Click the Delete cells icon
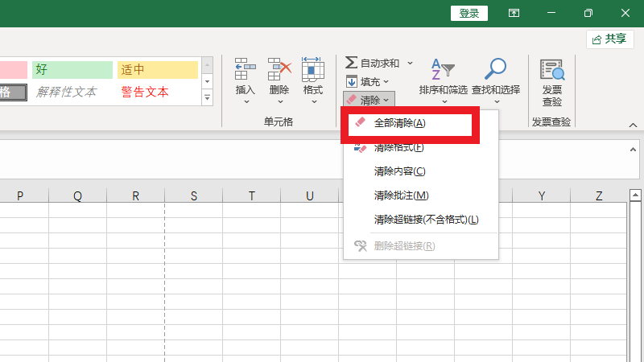The width and height of the screenshot is (644, 362). coord(279,71)
